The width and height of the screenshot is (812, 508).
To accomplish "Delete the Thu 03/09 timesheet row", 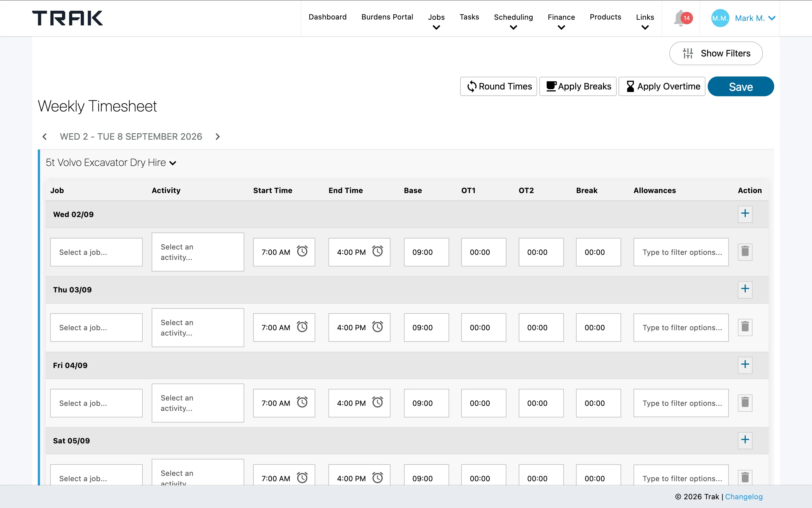I will coord(745,327).
